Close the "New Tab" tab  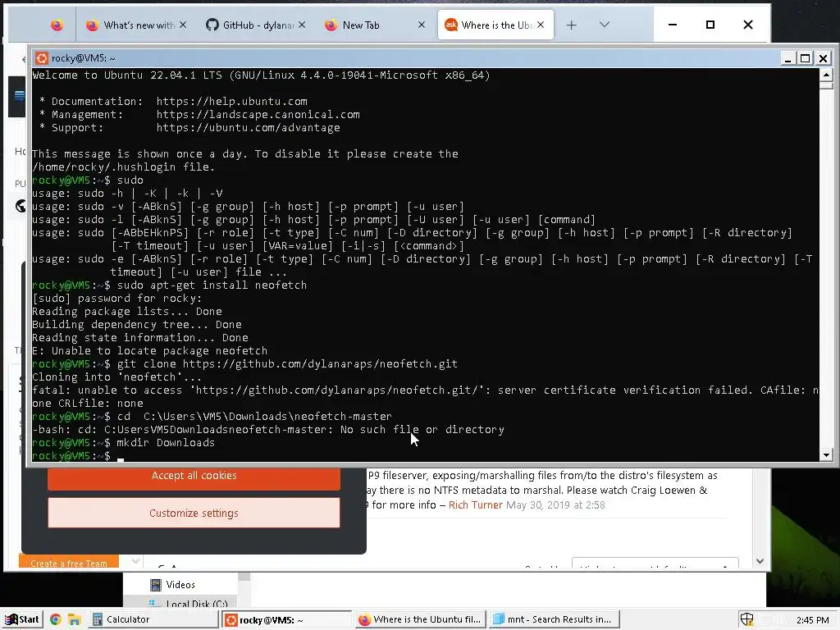point(422,25)
